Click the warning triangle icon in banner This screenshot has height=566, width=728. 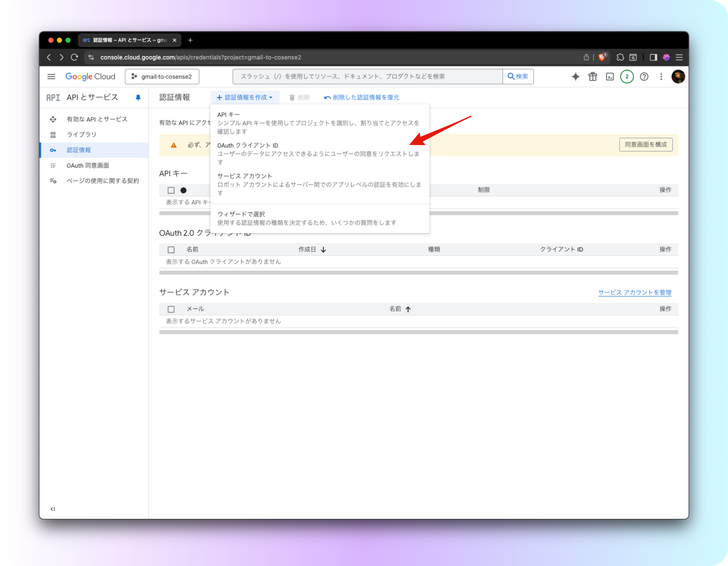pos(174,145)
